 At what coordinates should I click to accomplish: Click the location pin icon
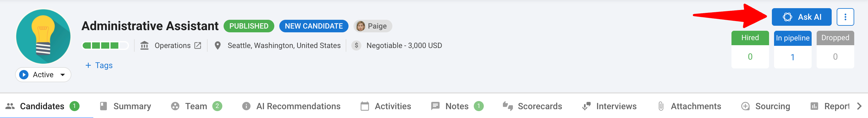(218, 45)
